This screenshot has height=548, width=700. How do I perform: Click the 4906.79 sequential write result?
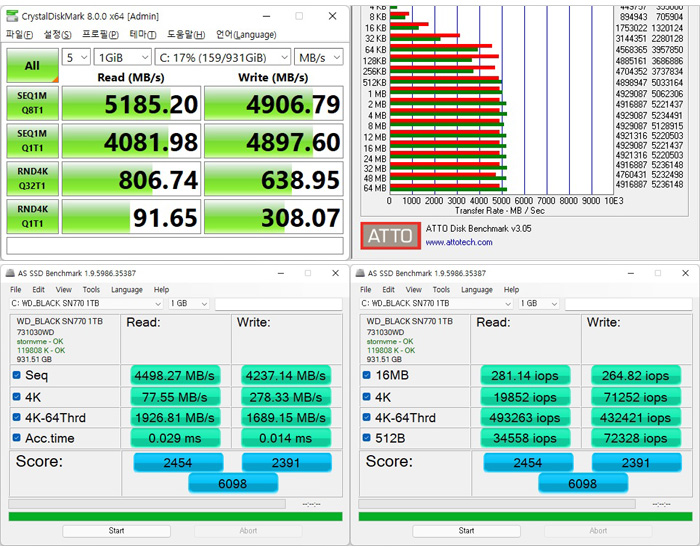(274, 104)
